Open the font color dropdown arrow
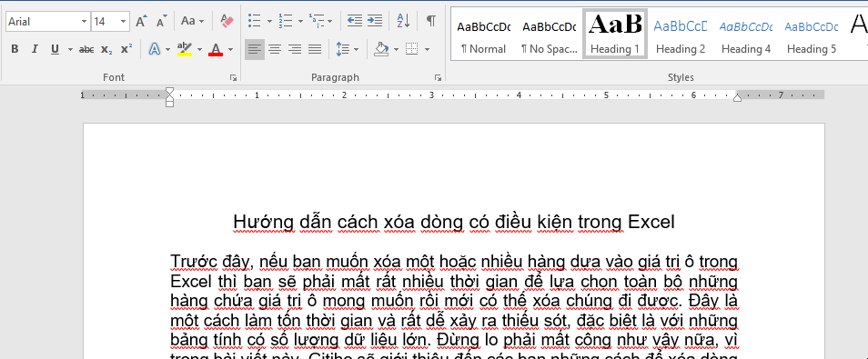Image resolution: width=868 pixels, height=359 pixels. [x=230, y=50]
